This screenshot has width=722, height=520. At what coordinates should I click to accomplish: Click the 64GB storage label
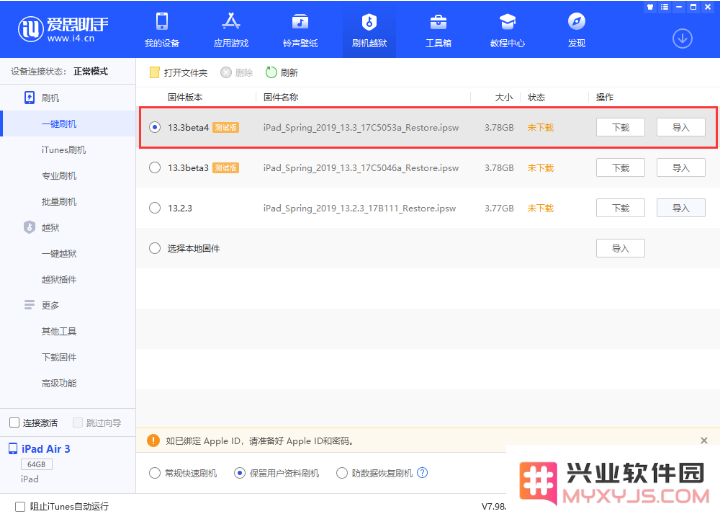point(36,464)
